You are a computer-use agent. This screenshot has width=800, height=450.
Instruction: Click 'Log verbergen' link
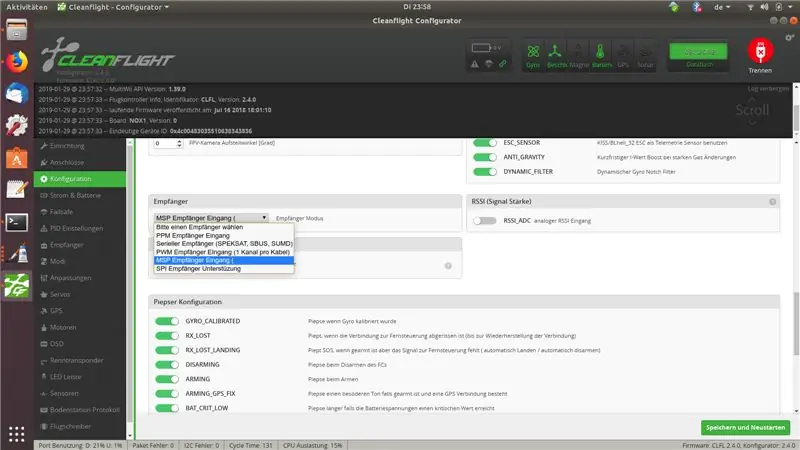point(768,89)
